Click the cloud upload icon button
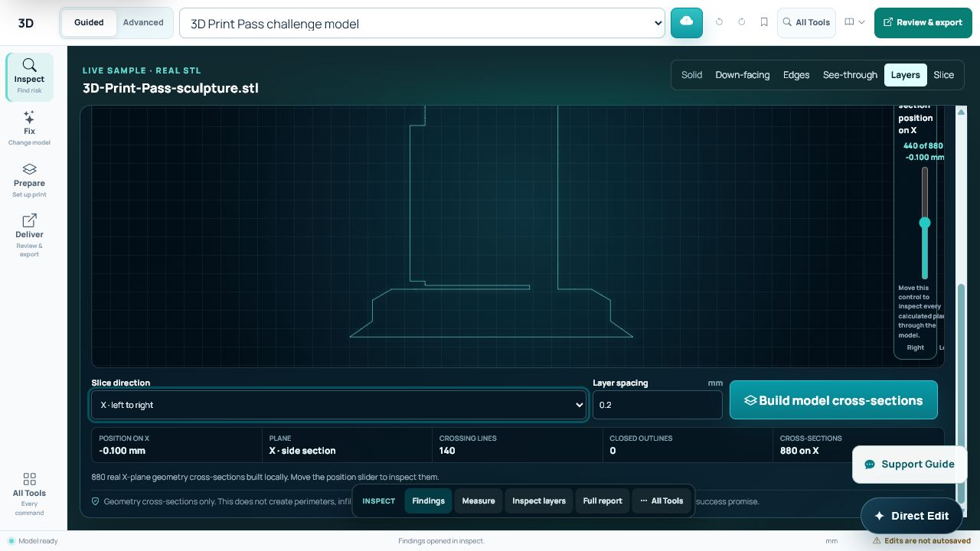Screen dimensions: 980x551 687,23
